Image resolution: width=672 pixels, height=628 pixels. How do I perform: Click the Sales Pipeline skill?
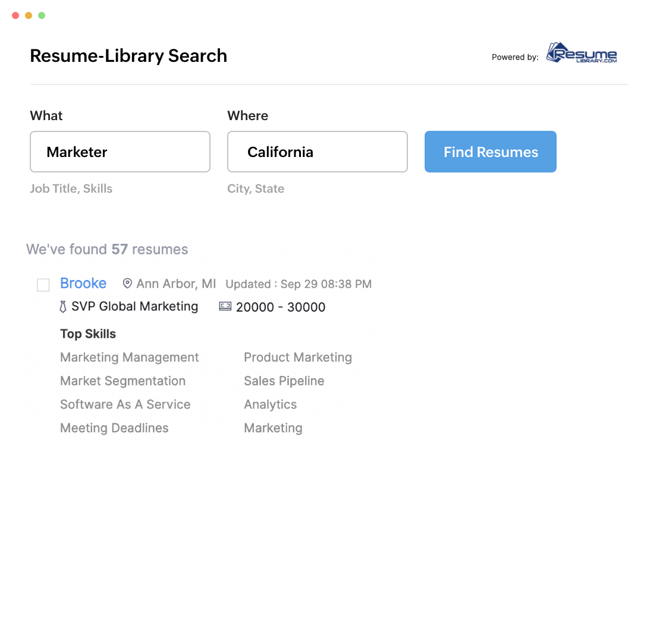[284, 381]
